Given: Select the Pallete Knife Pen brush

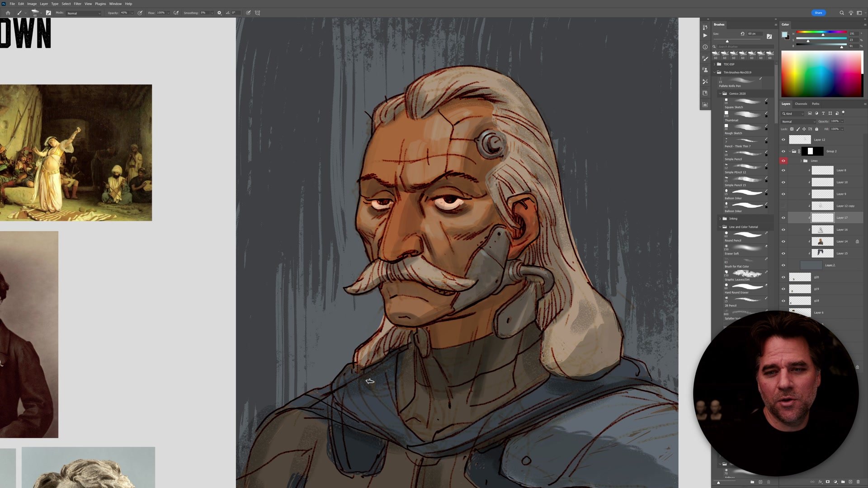Looking at the screenshot, I should coord(740,82).
